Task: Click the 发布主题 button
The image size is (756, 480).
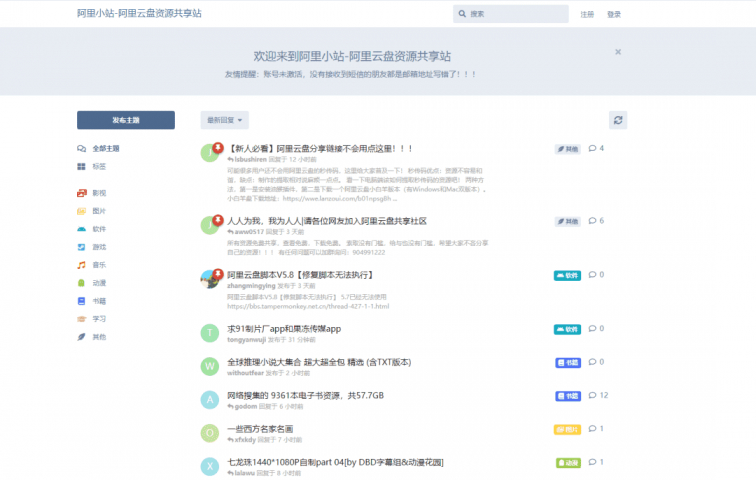Action: point(126,120)
